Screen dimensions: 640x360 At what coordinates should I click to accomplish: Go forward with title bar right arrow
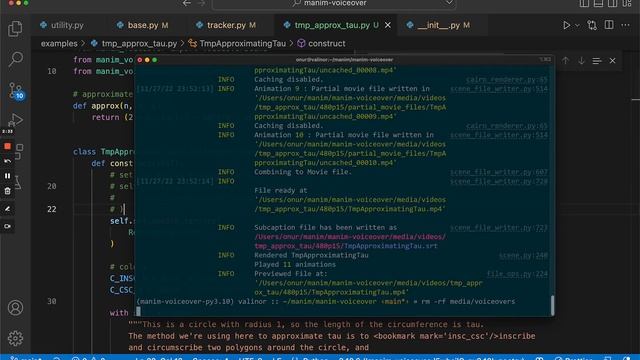[201, 3]
